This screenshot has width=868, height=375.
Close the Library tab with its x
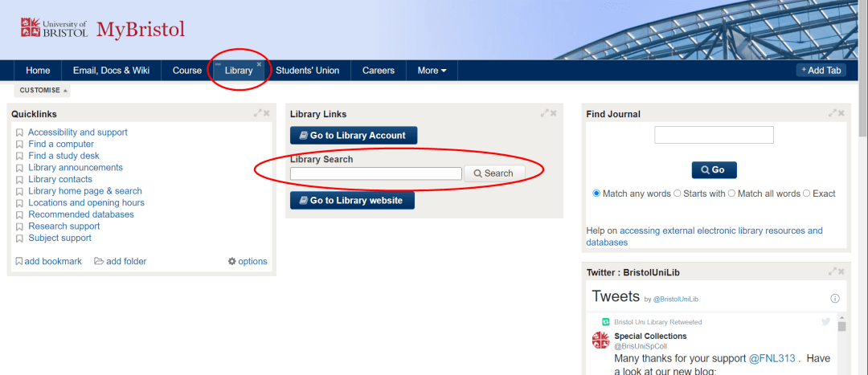click(x=259, y=64)
